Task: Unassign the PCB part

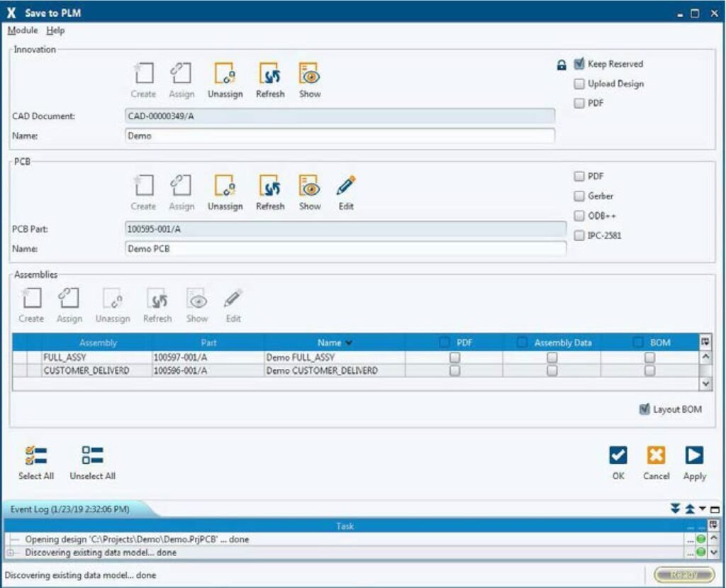Action: [x=225, y=187]
